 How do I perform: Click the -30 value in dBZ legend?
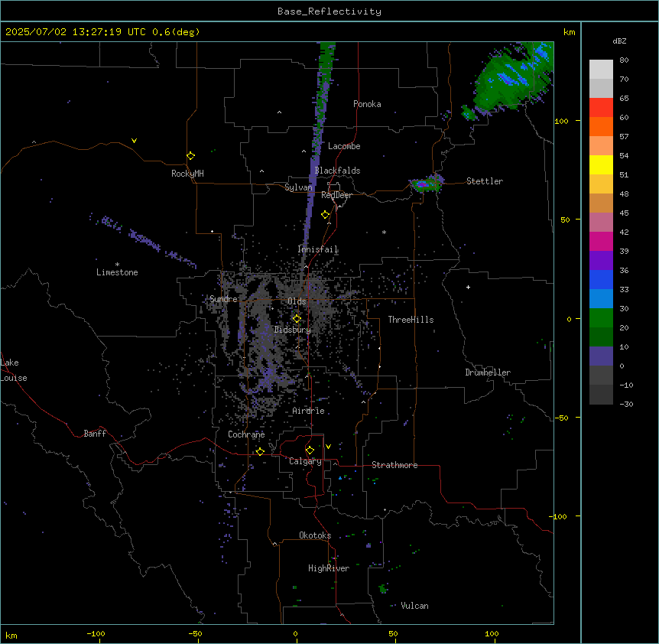[626, 404]
